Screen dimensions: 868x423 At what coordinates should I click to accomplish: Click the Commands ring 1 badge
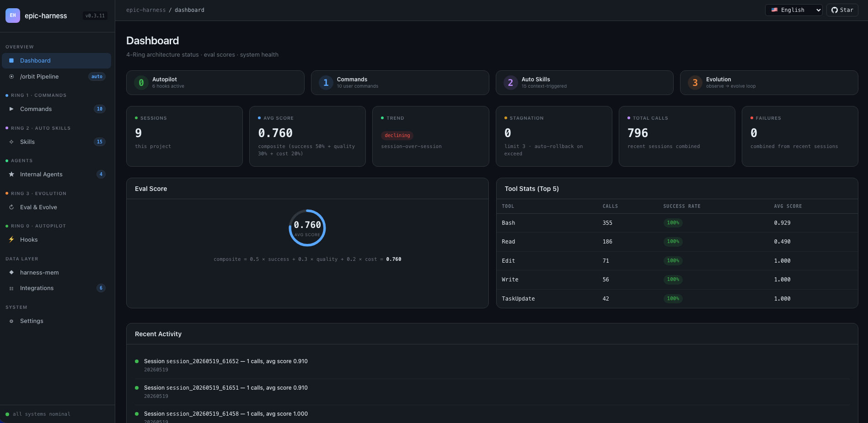pyautogui.click(x=326, y=83)
